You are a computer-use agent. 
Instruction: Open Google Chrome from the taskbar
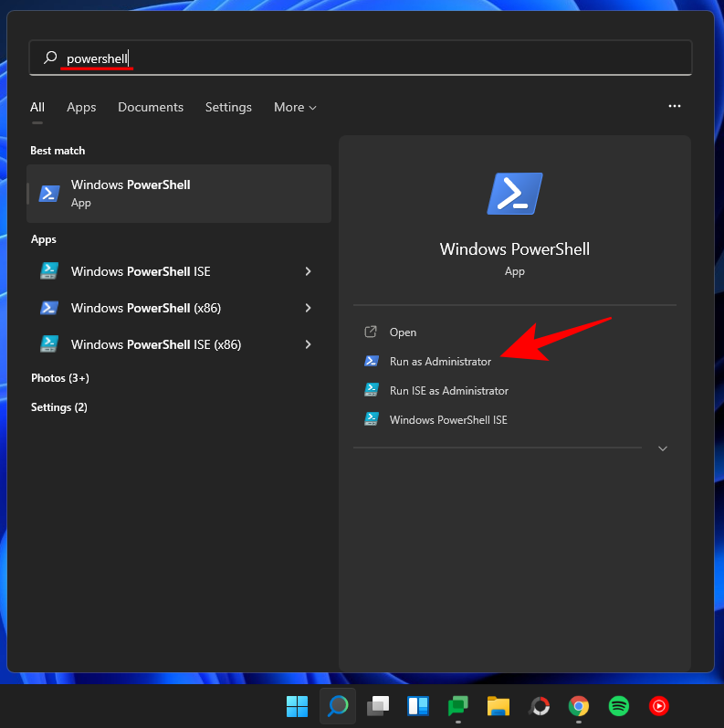(578, 706)
